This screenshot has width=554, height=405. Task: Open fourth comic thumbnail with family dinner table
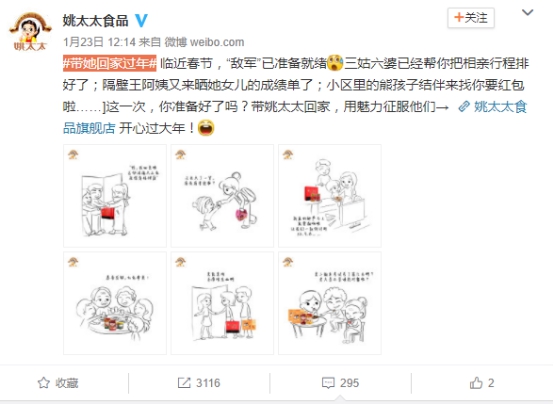coord(115,303)
